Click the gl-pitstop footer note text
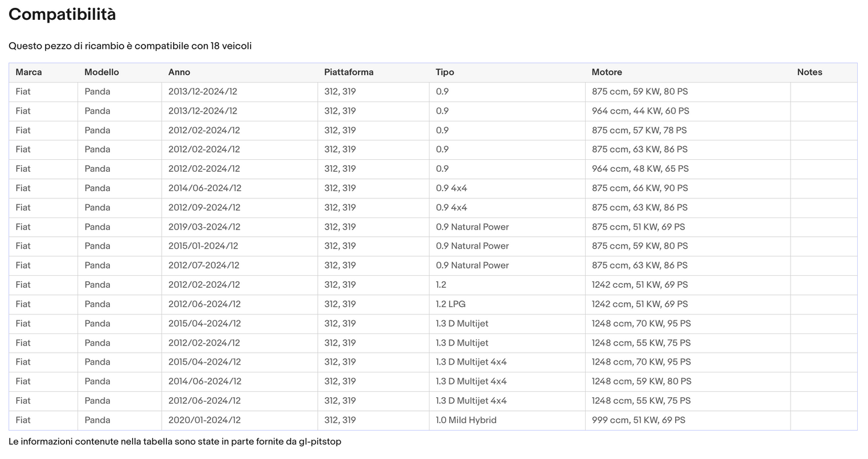 pos(175,442)
